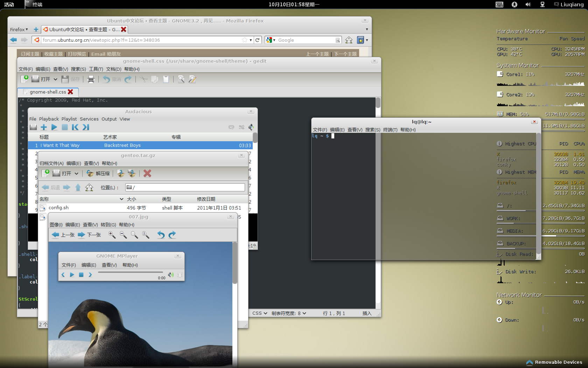The width and height of the screenshot is (588, 368).
Task: Click the open file icon in Audacious toolbar
Action: coord(33,127)
